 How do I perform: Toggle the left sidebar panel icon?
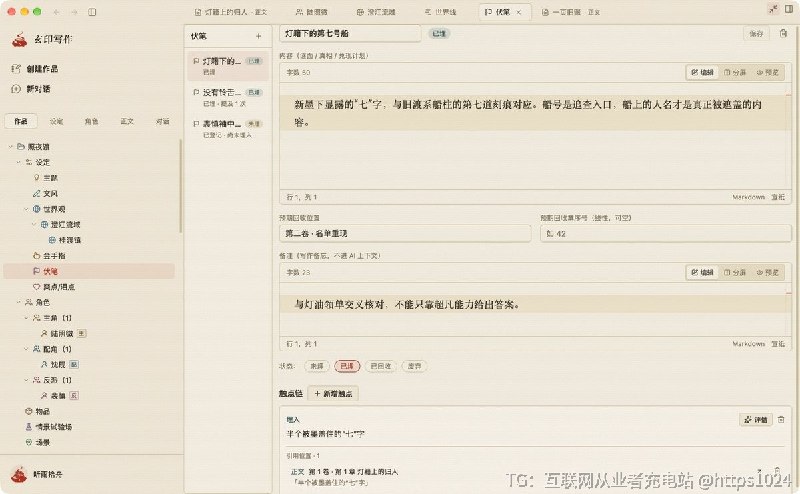coord(92,12)
